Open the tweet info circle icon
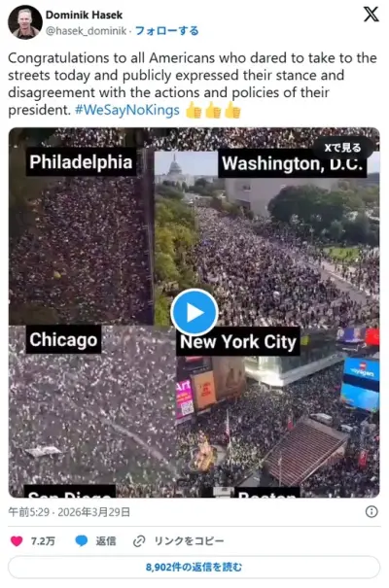Screen dimensions: 389x588 tap(371, 511)
